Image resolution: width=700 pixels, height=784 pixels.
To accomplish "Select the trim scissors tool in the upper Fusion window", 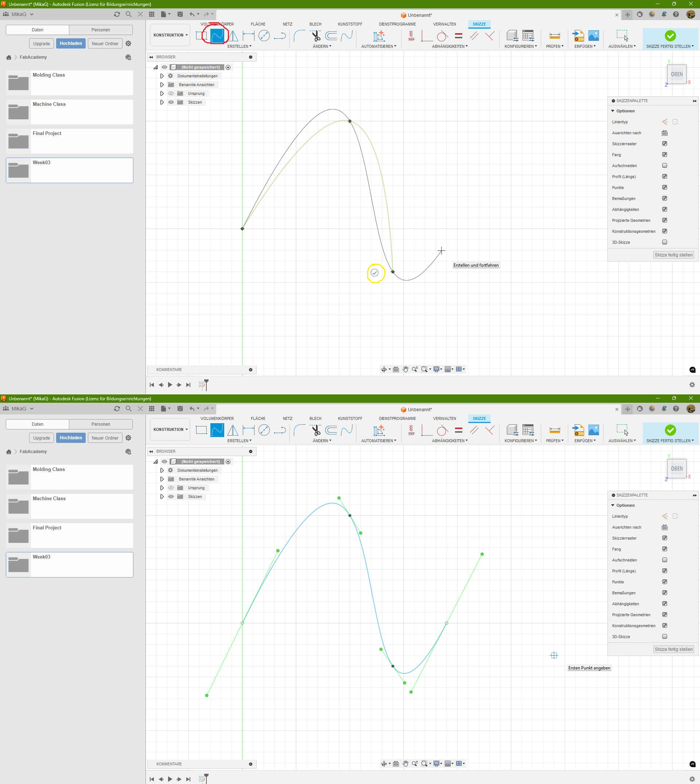I will pos(316,36).
